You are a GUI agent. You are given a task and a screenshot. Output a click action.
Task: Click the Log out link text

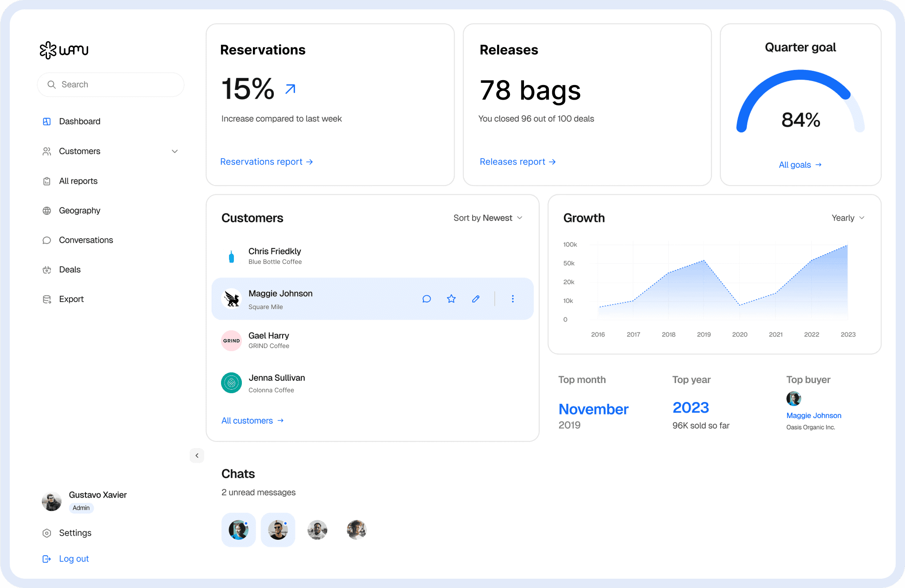(x=74, y=559)
